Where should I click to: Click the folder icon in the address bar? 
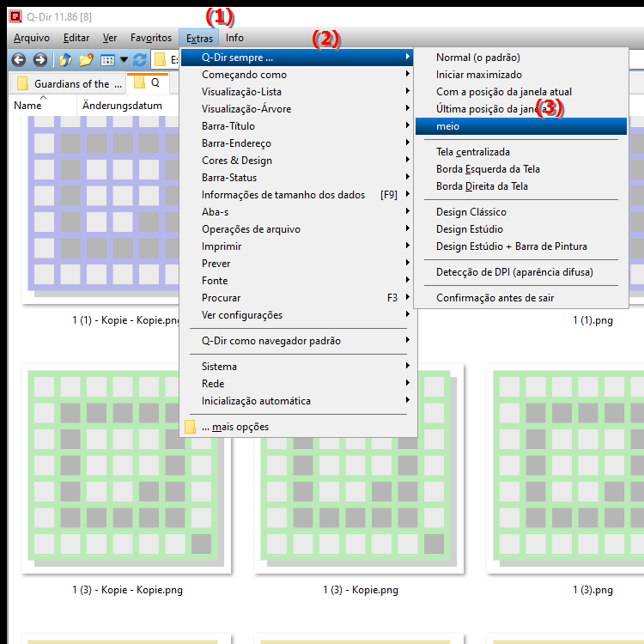pyautogui.click(x=160, y=60)
